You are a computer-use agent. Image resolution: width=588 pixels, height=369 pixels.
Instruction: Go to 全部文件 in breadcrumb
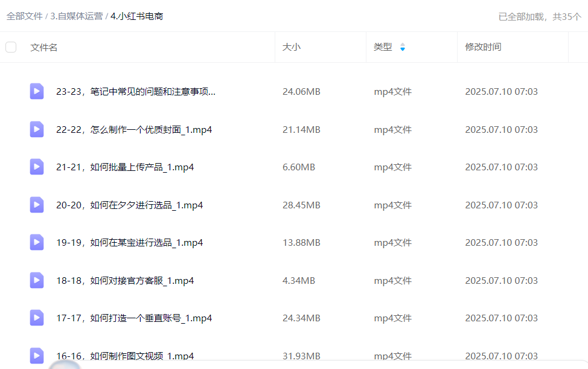click(x=24, y=16)
